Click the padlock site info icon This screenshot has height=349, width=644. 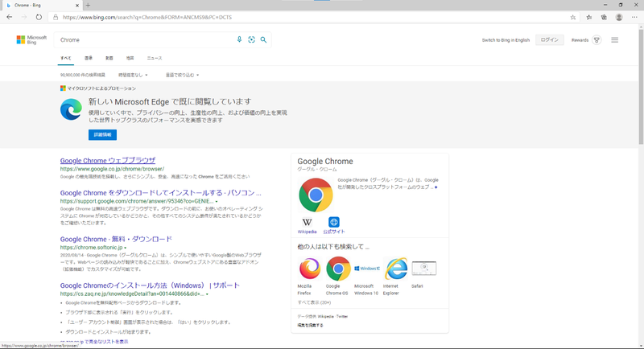click(x=56, y=17)
